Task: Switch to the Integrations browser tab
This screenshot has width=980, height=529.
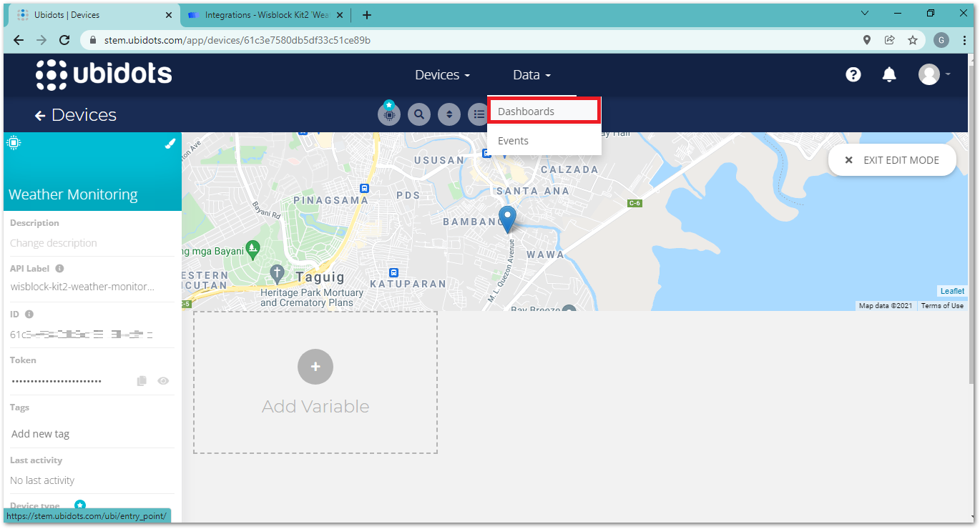Action: [265, 15]
